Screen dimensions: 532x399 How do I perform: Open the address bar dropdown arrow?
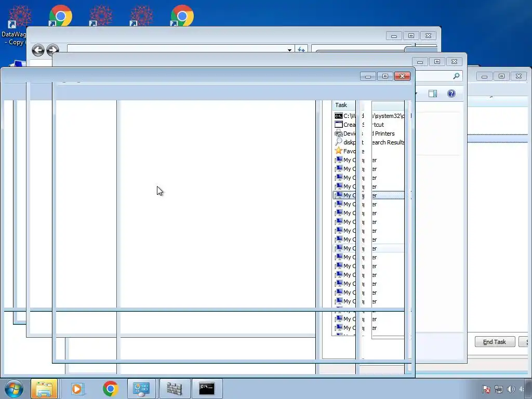click(x=289, y=50)
